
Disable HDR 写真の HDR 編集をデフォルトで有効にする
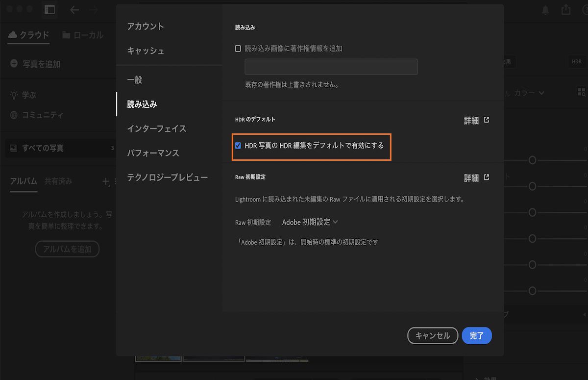point(238,145)
